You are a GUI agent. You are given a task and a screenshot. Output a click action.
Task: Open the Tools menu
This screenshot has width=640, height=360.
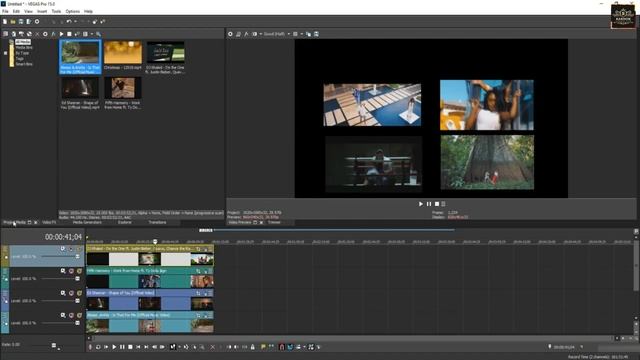[56, 11]
